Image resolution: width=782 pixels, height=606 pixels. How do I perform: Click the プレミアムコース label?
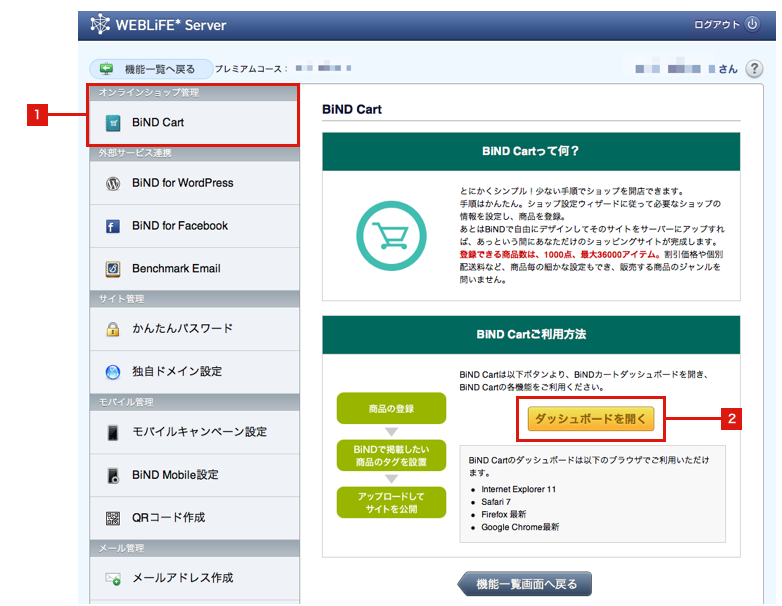click(251, 69)
